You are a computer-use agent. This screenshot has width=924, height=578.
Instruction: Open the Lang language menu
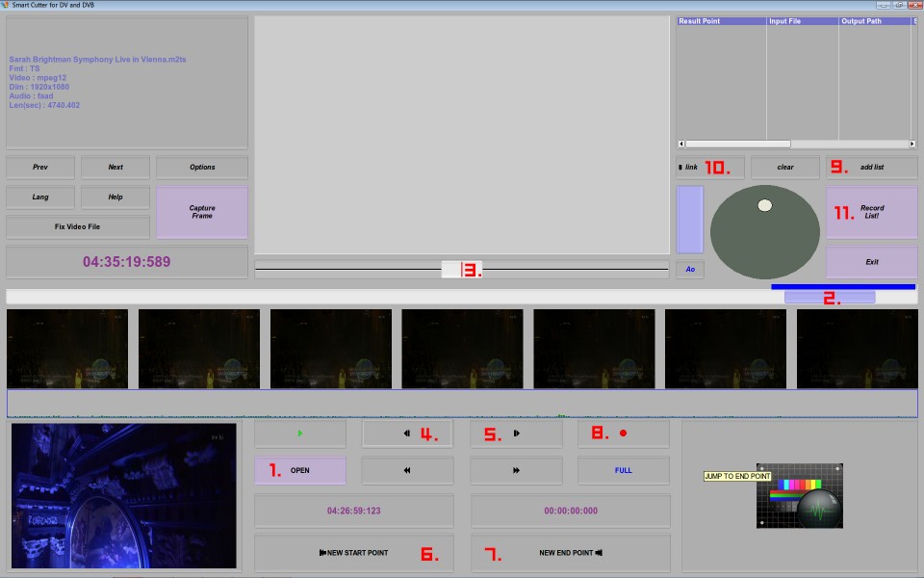(40, 197)
